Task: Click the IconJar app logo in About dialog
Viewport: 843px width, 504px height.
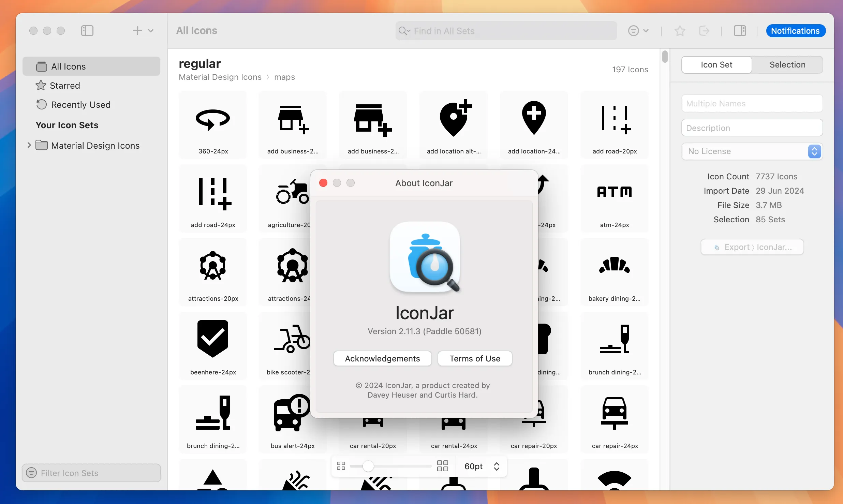Action: click(x=425, y=257)
